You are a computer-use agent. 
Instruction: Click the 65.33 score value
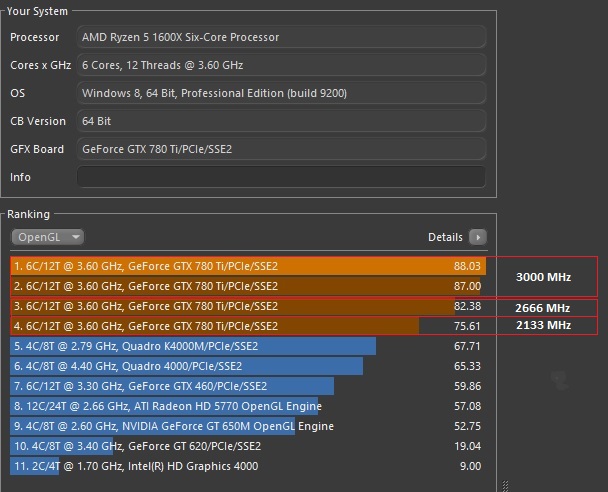point(467,366)
